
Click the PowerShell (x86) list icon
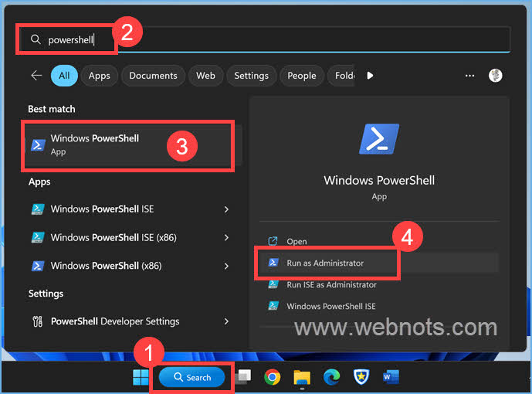click(38, 266)
